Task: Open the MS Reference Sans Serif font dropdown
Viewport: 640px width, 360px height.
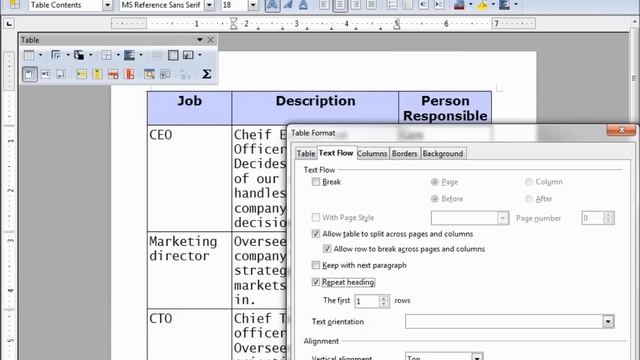Action: pos(209,5)
